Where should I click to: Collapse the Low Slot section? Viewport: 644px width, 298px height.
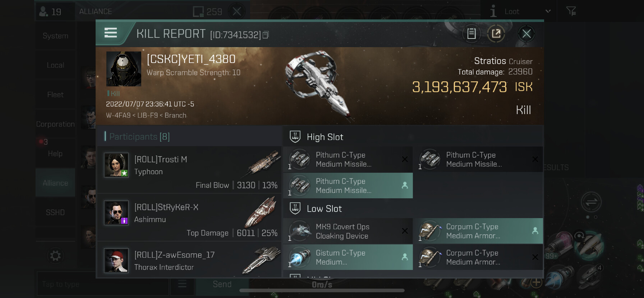[x=324, y=209]
